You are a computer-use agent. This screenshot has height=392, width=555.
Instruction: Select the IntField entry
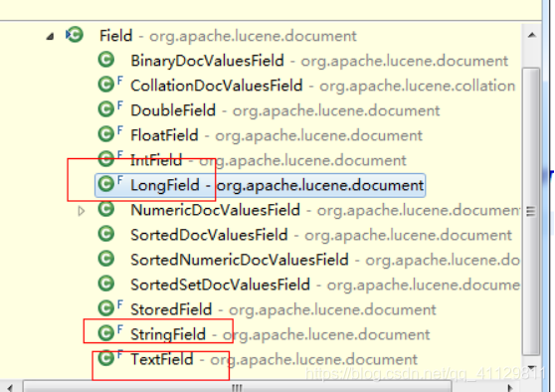269,160
